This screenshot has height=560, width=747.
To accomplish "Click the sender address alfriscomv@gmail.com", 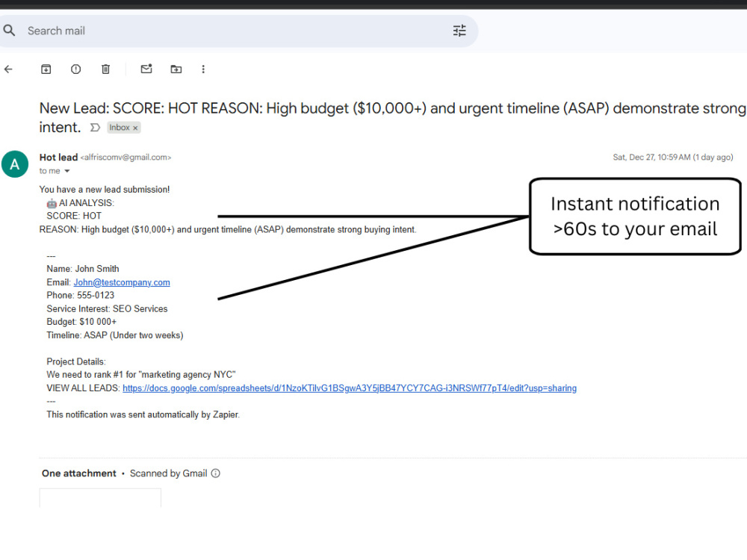I will click(x=125, y=157).
